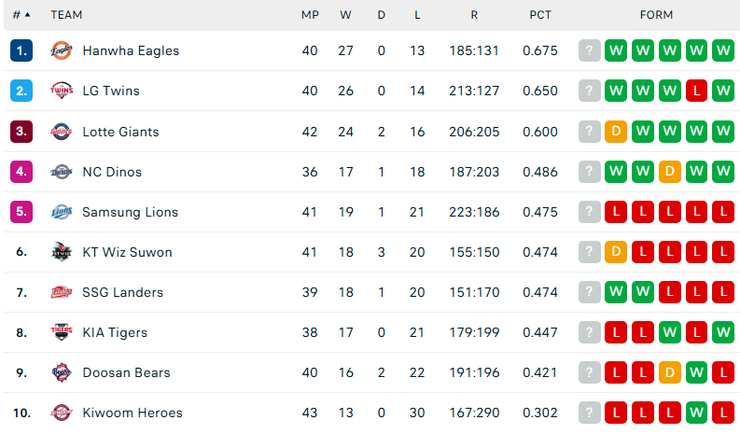Click Lotte Giants orange draw form badge
This screenshot has width=740, height=435.
[x=617, y=132]
